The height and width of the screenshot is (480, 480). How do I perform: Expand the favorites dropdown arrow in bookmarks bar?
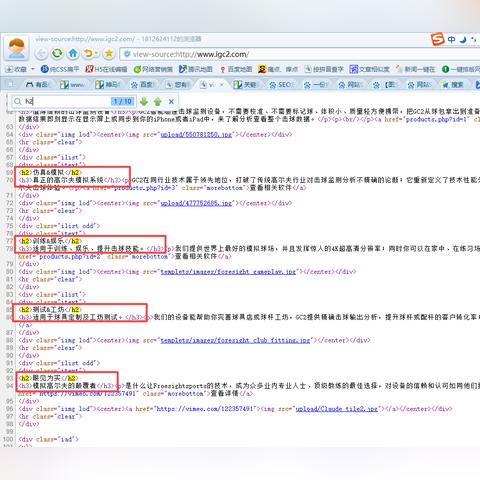click(33, 69)
